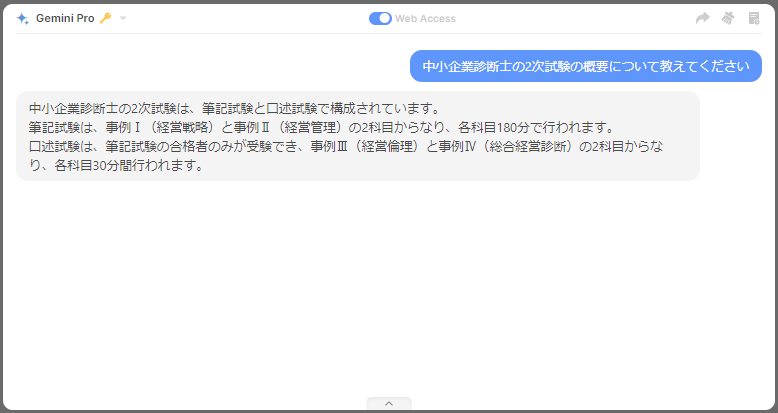
Task: Click the first response line about 2次試験
Action: point(234,108)
